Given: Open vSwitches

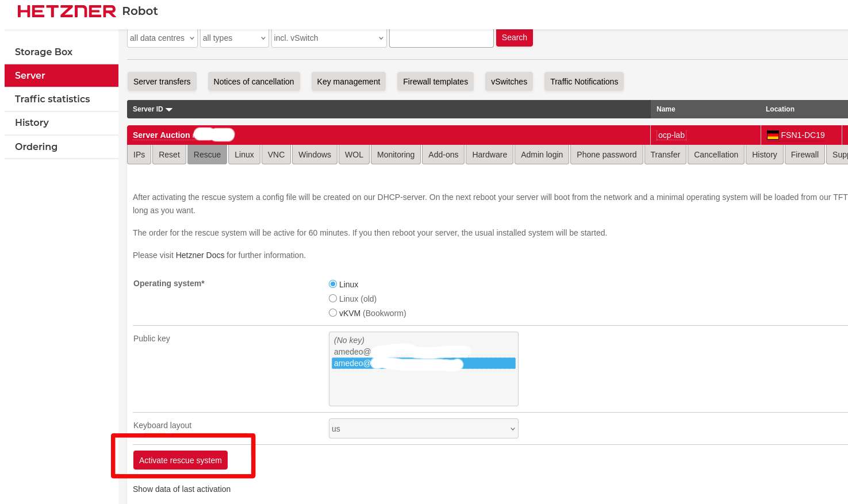Looking at the screenshot, I should coord(509,82).
